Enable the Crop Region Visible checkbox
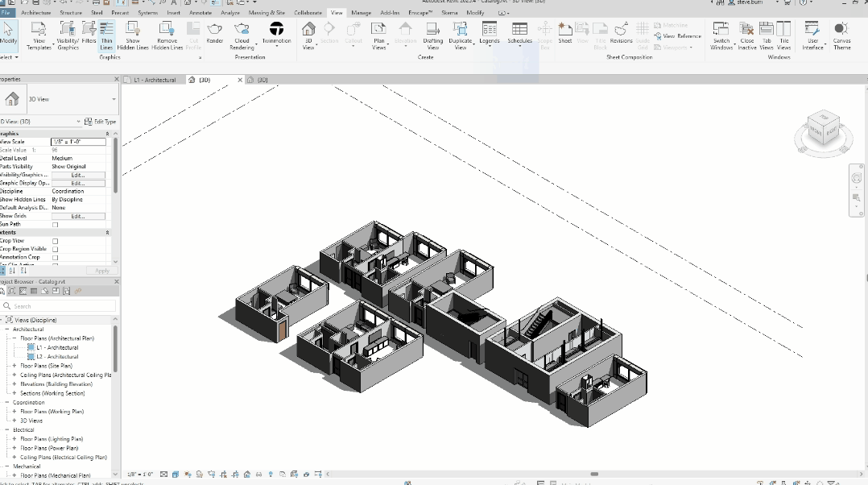 pyautogui.click(x=55, y=249)
